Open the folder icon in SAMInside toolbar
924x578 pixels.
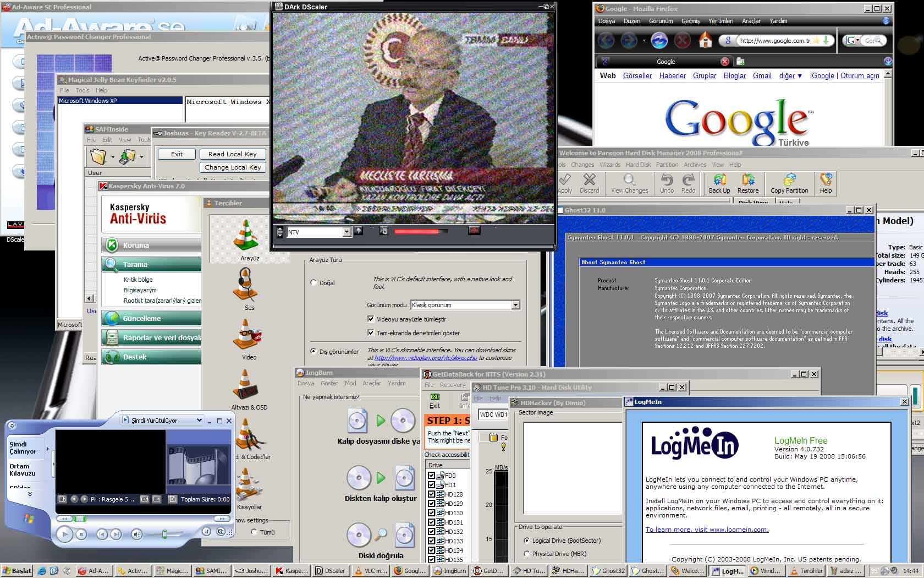(x=98, y=157)
